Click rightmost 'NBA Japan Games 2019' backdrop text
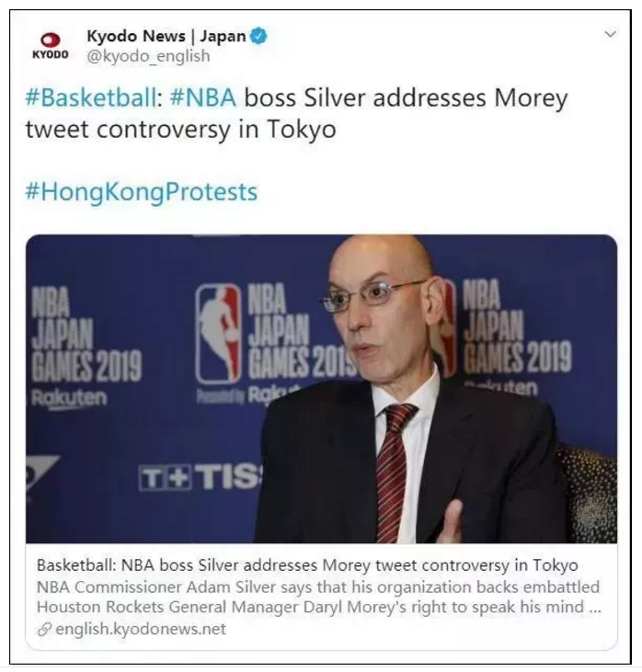This screenshot has height=672, width=642. [517, 327]
